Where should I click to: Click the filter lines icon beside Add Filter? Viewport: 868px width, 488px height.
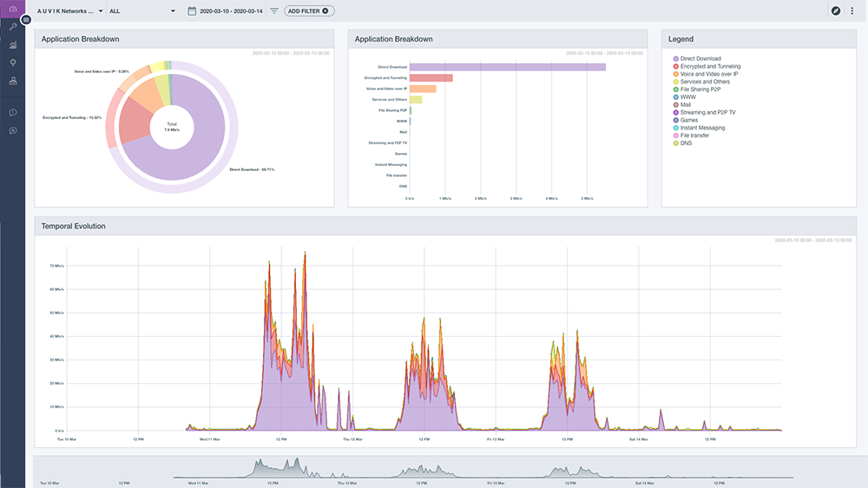coord(274,11)
